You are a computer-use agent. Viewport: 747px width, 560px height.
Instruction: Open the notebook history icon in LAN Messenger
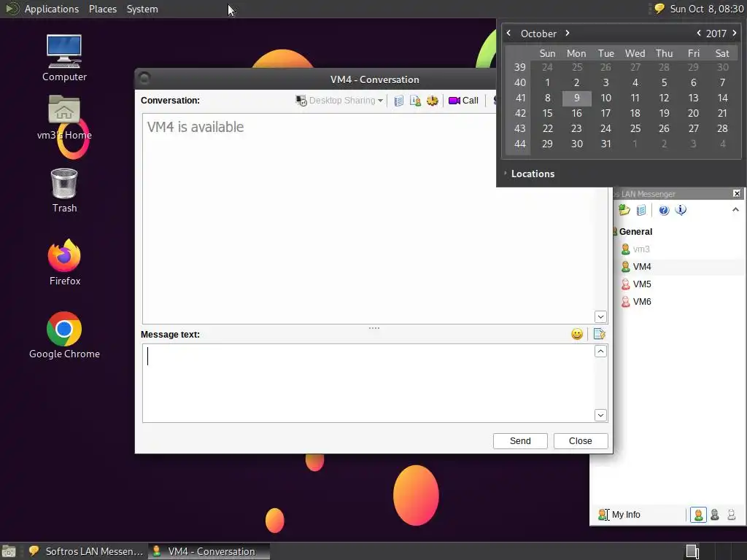[641, 210]
